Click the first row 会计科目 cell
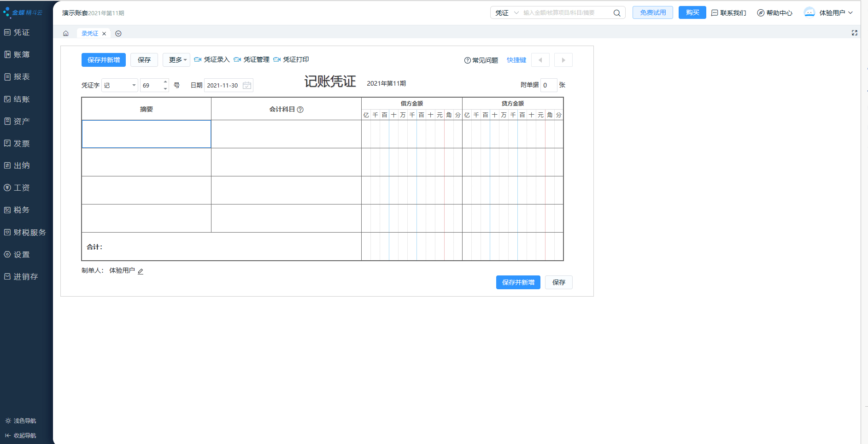The width and height of the screenshot is (868, 444). click(x=286, y=134)
